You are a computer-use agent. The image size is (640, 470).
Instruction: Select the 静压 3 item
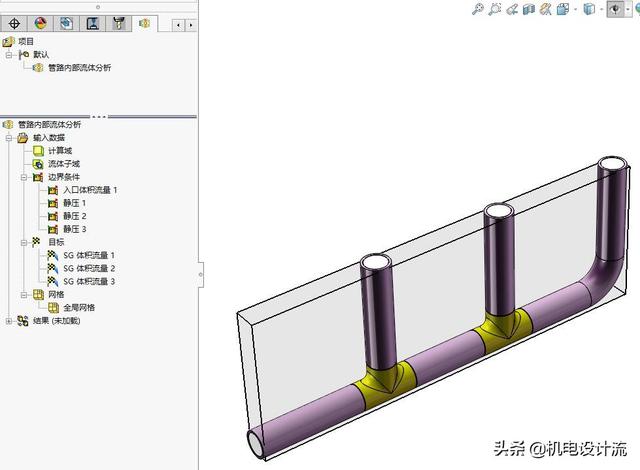75,229
